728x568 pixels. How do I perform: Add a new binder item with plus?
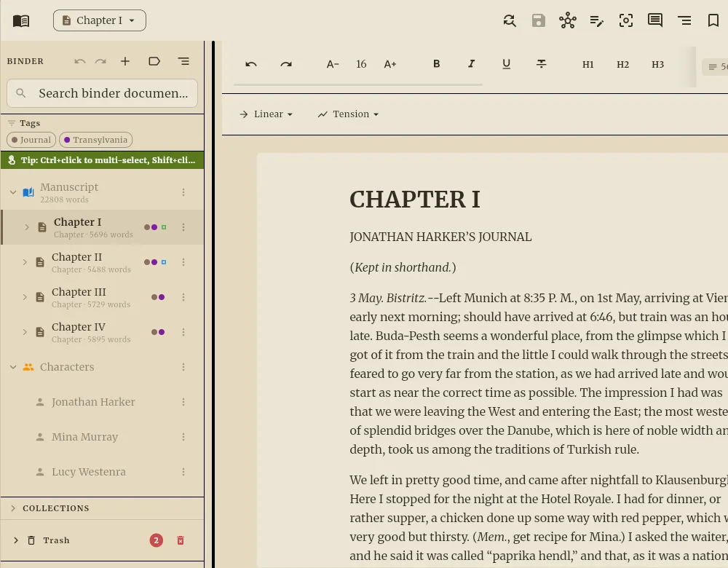[125, 61]
